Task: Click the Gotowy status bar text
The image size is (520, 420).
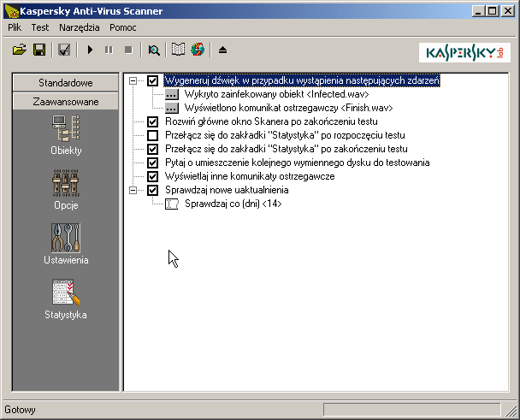Action: pos(20,410)
